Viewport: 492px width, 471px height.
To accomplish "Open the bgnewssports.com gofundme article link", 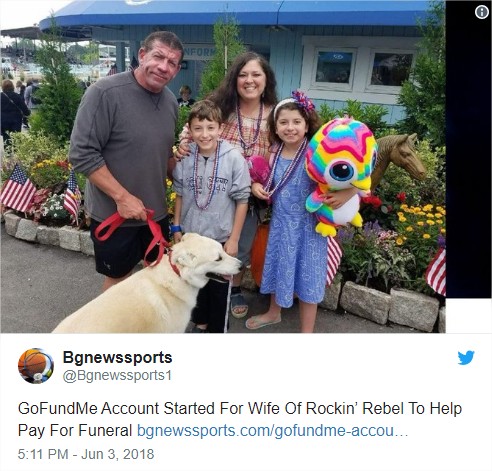I will pos(272,430).
